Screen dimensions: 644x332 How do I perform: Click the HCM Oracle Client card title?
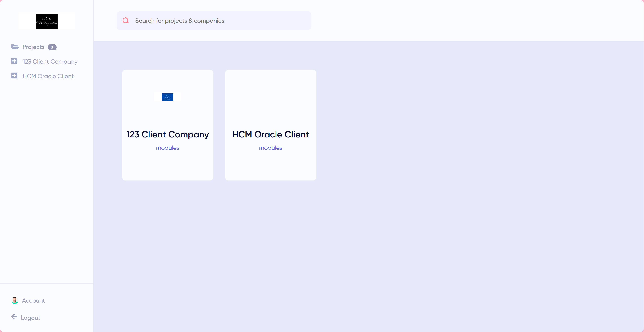(270, 134)
